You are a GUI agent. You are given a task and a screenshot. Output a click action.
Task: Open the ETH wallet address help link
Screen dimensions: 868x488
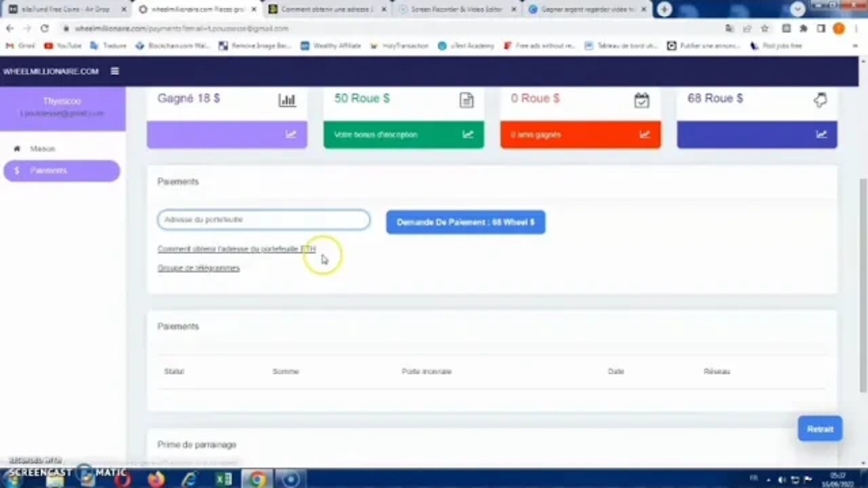pyautogui.click(x=236, y=249)
